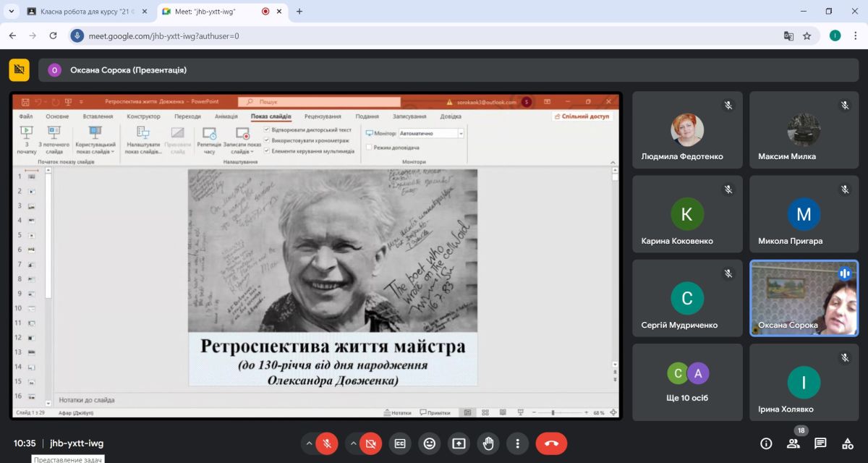Open the emoji reactions panel
Image resolution: width=868 pixels, height=463 pixels.
point(430,443)
